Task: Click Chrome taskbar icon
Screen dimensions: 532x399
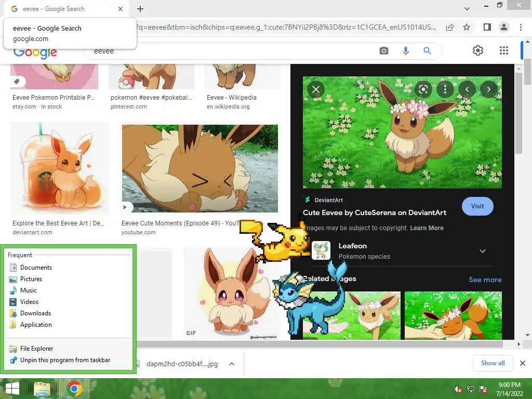Action: tap(74, 389)
